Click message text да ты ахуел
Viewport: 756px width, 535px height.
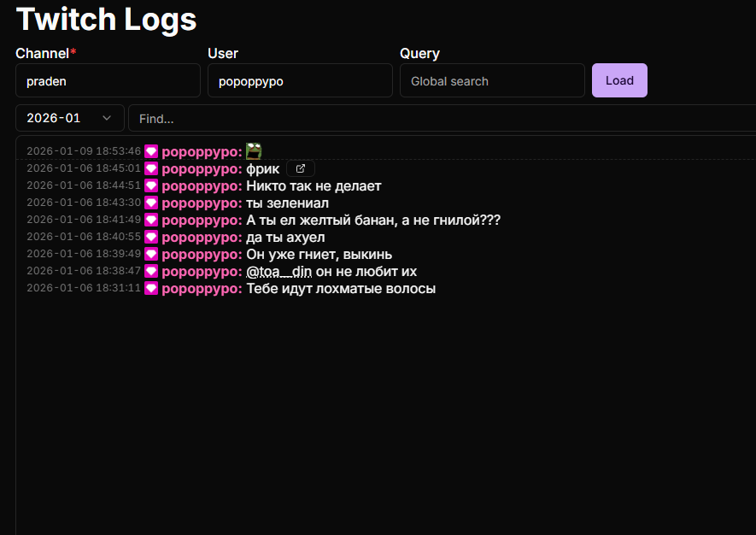coord(285,238)
